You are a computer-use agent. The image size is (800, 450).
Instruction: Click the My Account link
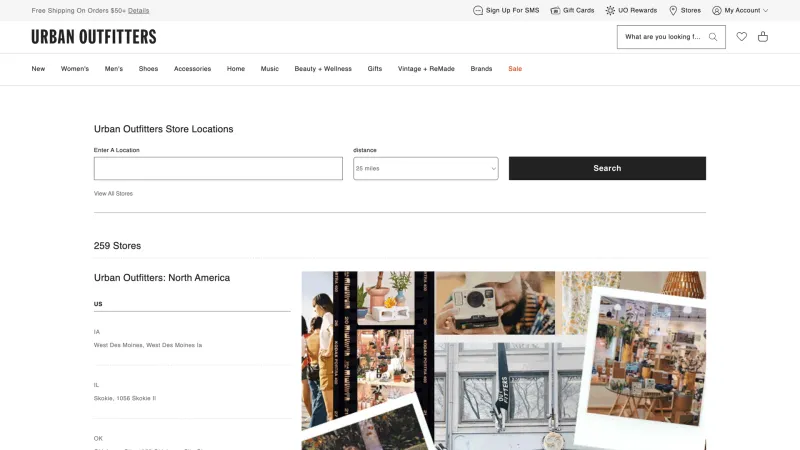point(742,10)
